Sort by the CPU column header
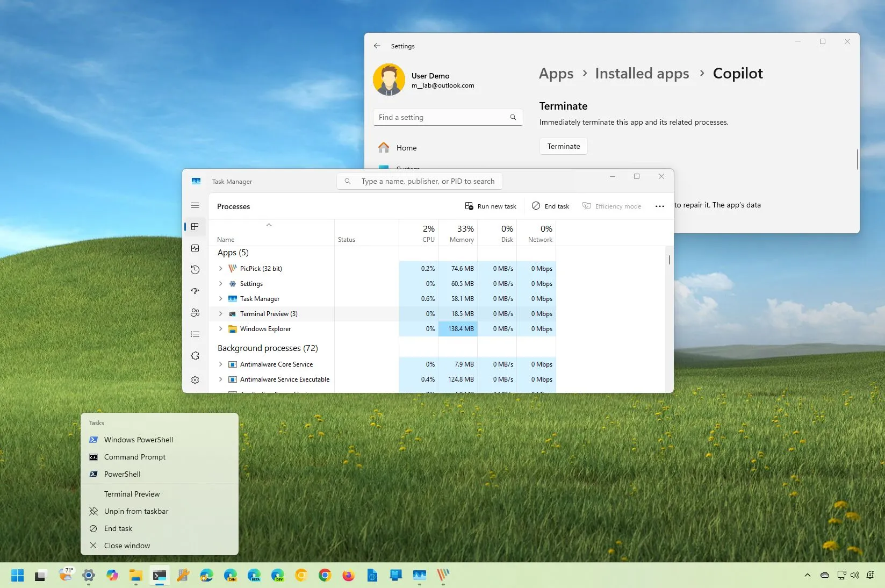885x588 pixels. 419,233
